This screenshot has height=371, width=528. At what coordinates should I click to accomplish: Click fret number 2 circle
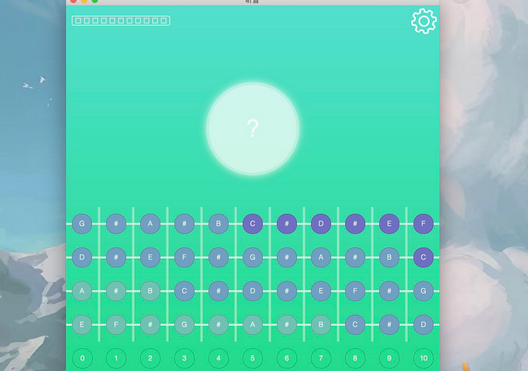click(150, 358)
